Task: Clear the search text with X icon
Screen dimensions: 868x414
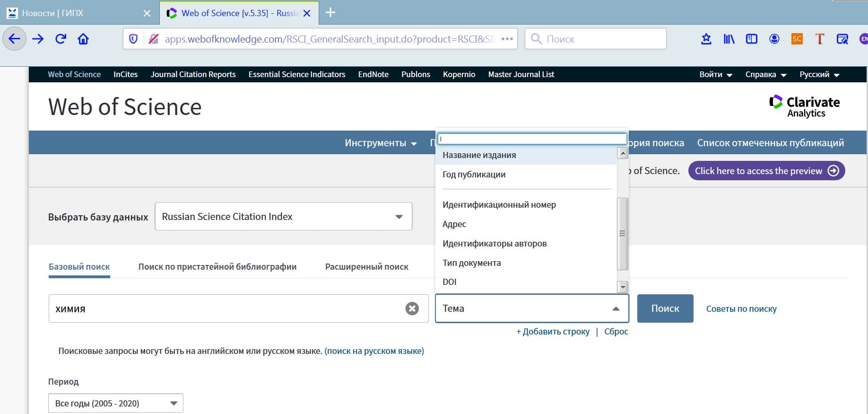Action: coord(412,308)
